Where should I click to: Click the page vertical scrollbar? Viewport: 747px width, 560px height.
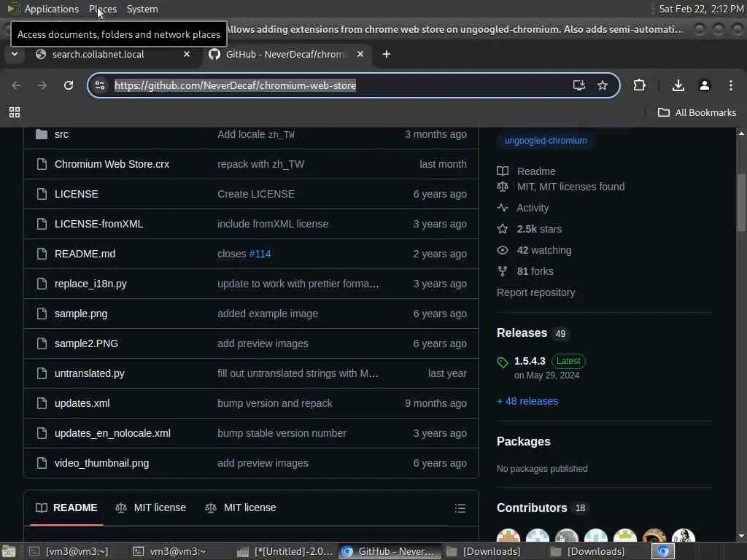741,203
